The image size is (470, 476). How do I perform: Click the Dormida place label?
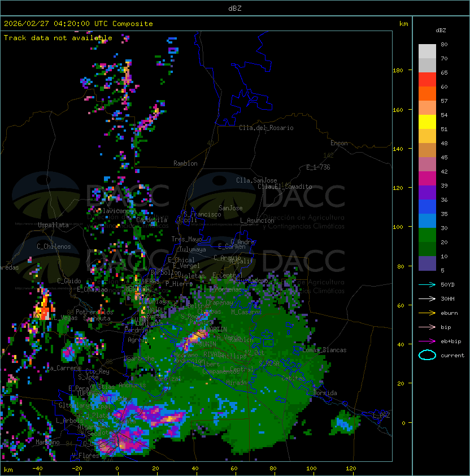click(x=325, y=393)
